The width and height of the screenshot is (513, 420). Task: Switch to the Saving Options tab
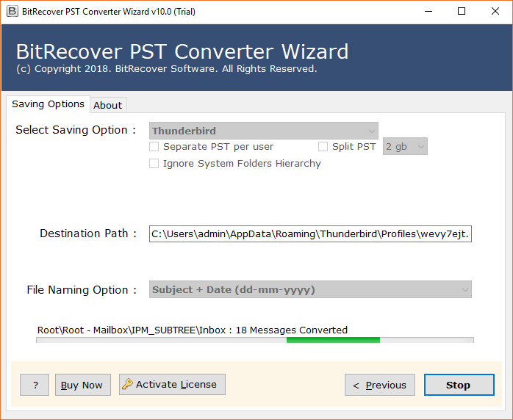48,104
